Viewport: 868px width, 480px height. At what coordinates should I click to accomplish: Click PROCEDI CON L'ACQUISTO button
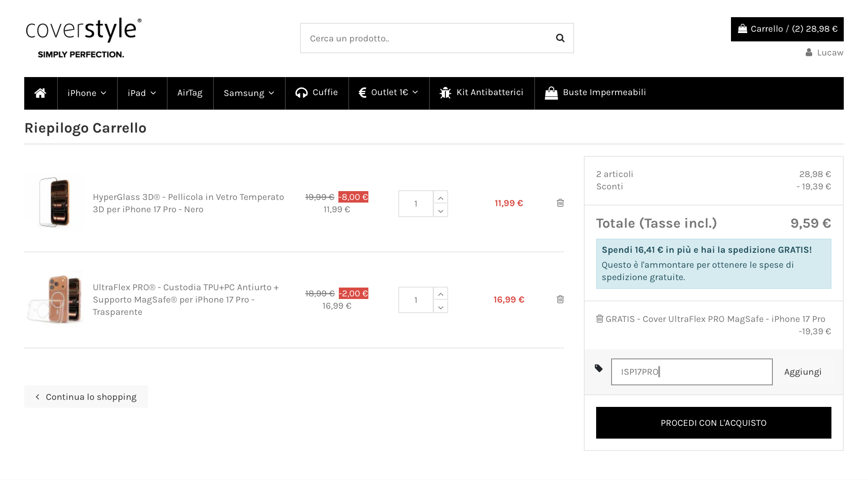click(x=714, y=423)
